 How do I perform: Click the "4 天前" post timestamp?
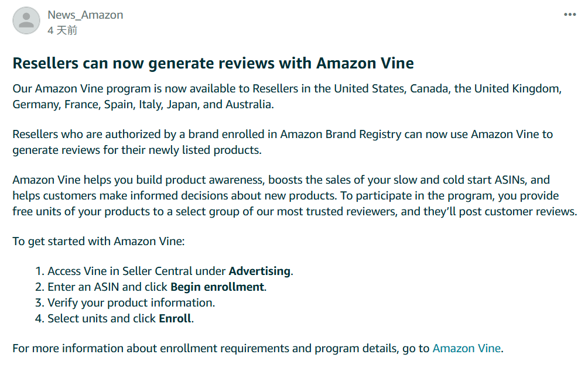pyautogui.click(x=62, y=30)
